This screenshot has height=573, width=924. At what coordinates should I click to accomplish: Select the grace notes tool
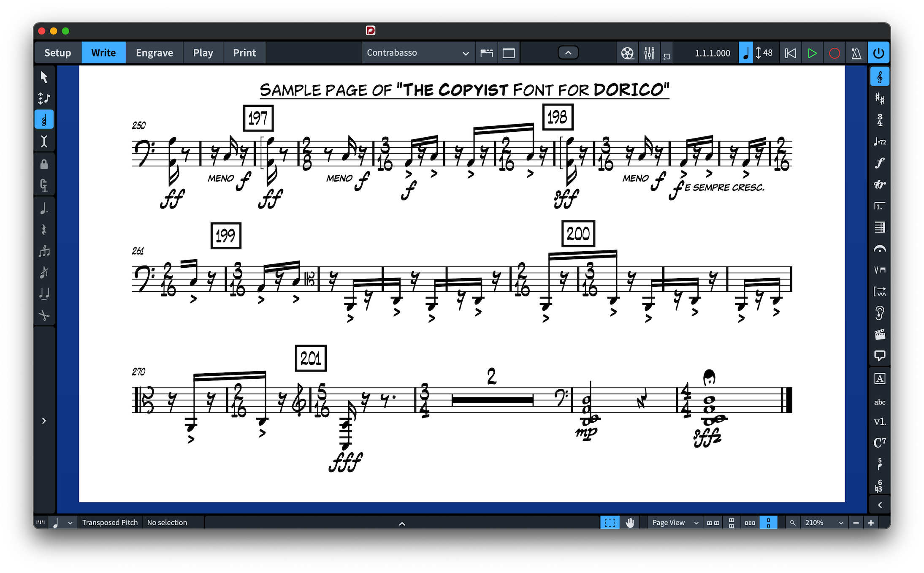(44, 272)
